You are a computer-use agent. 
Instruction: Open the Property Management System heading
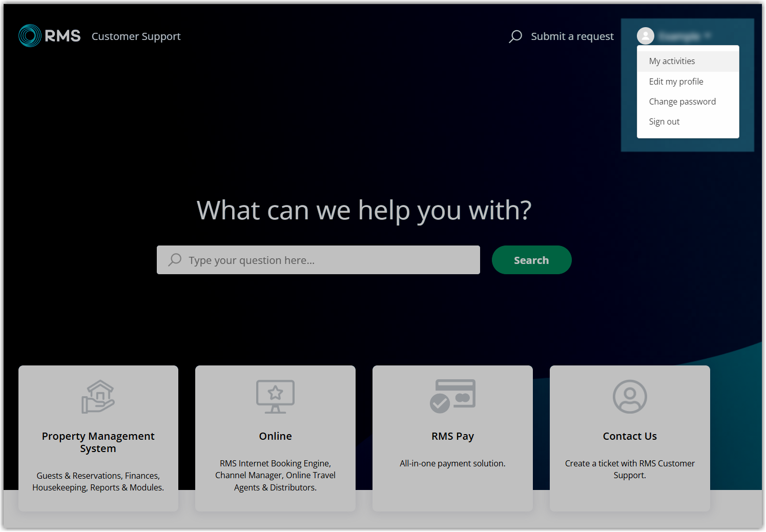coord(98,442)
